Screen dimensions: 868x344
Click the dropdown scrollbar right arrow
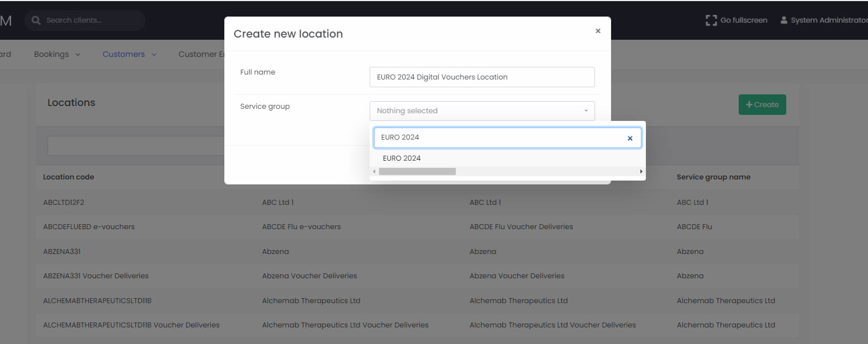[641, 172]
